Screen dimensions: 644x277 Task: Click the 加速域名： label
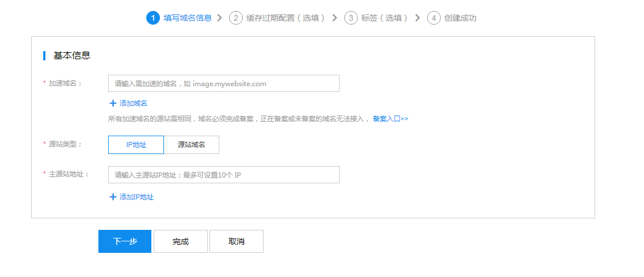(66, 83)
